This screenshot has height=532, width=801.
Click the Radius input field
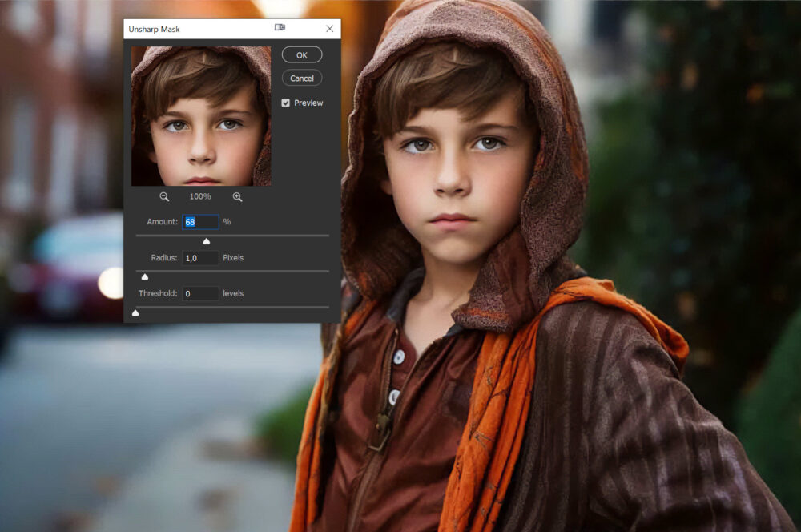point(200,258)
